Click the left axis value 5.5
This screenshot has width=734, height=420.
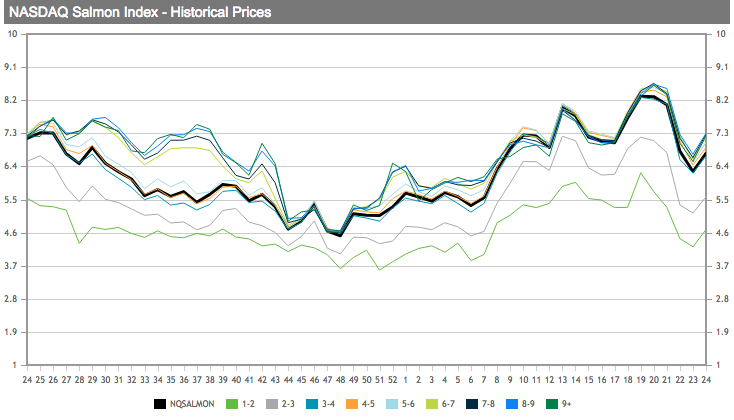tap(10, 199)
